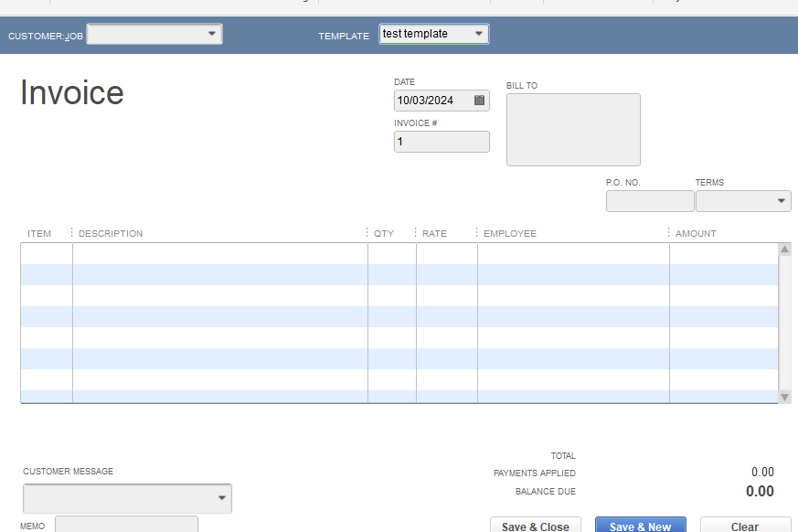Open the TEMPLATE dropdown showing test template
The image size is (798, 532).
479,33
